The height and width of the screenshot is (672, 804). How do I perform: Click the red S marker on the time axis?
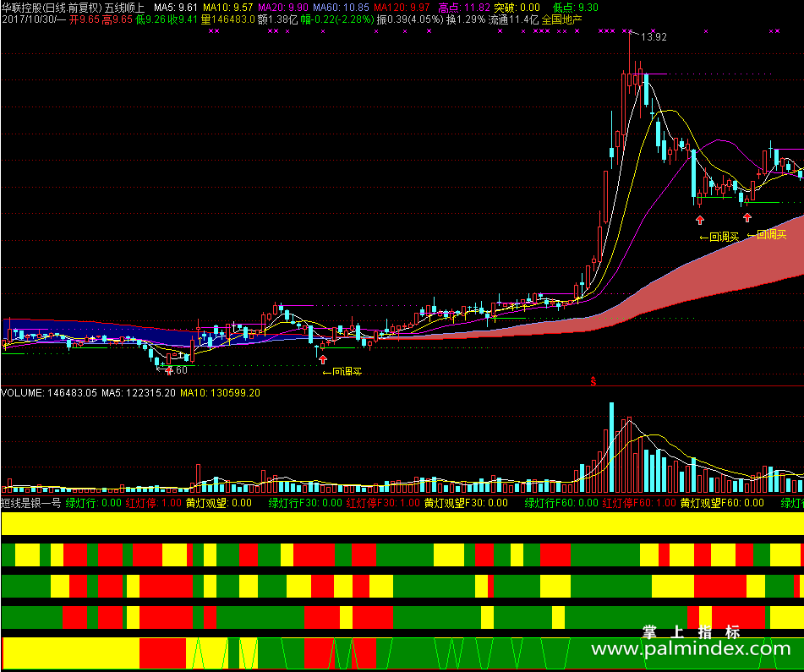click(593, 381)
